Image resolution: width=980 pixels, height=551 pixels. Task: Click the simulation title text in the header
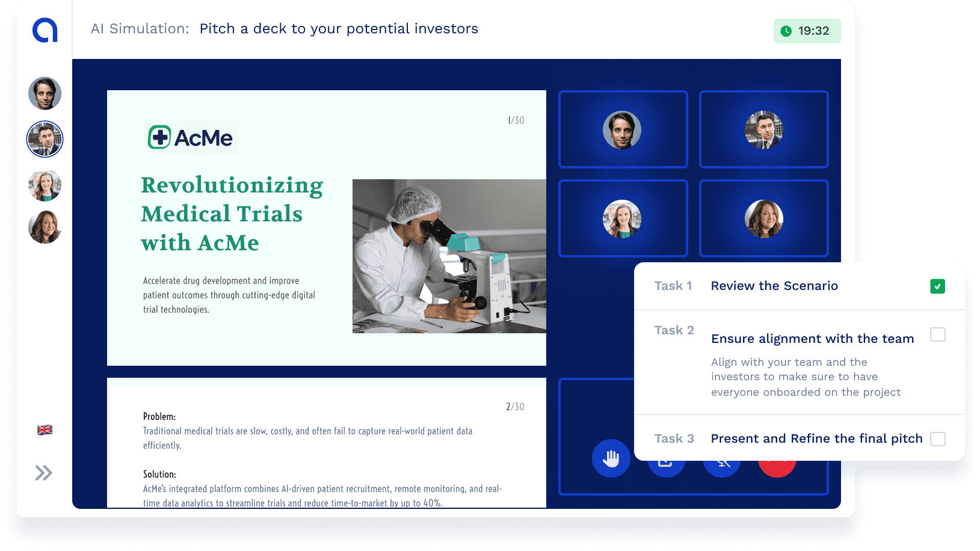(338, 29)
